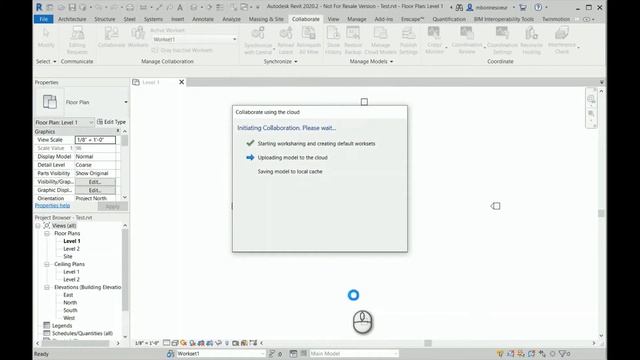Collapse the Views (all) root node
Screen dimensions: 640x360
tap(38, 226)
